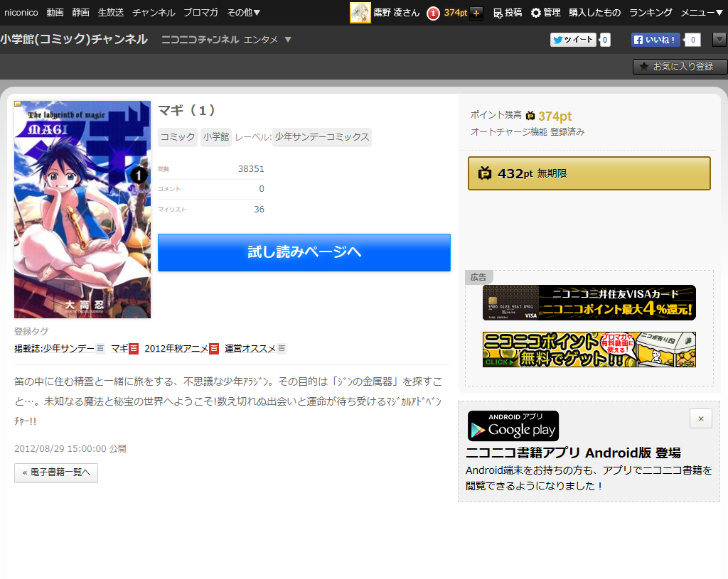The image size is (728, 579).
Task: Click the red dictionary icon beside 2012年秋アニメ tag
Action: (x=213, y=348)
